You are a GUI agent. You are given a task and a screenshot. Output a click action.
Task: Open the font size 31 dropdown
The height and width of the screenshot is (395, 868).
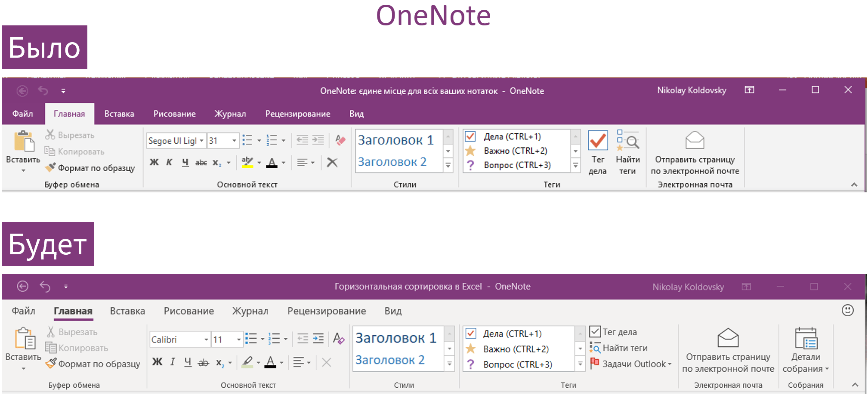point(234,141)
